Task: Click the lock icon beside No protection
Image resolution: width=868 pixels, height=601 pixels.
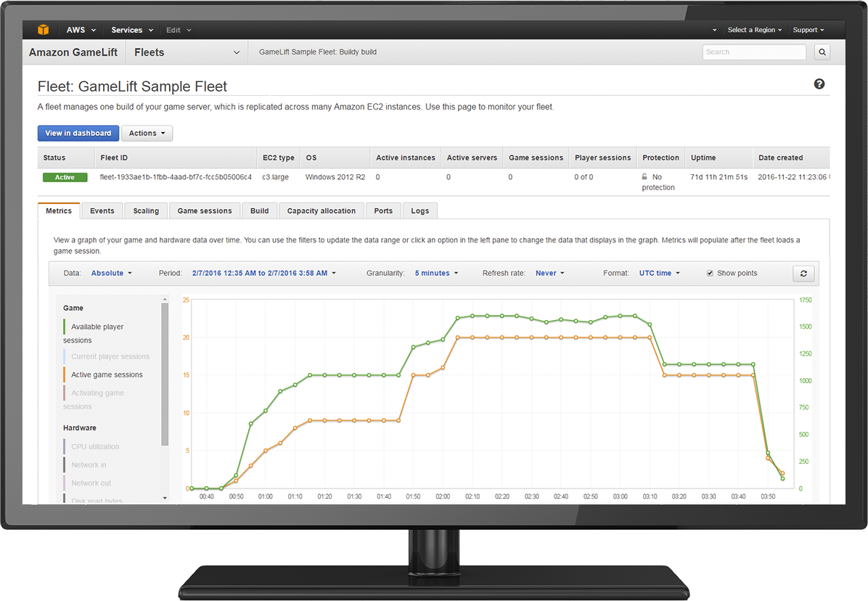Action: pyautogui.click(x=644, y=176)
